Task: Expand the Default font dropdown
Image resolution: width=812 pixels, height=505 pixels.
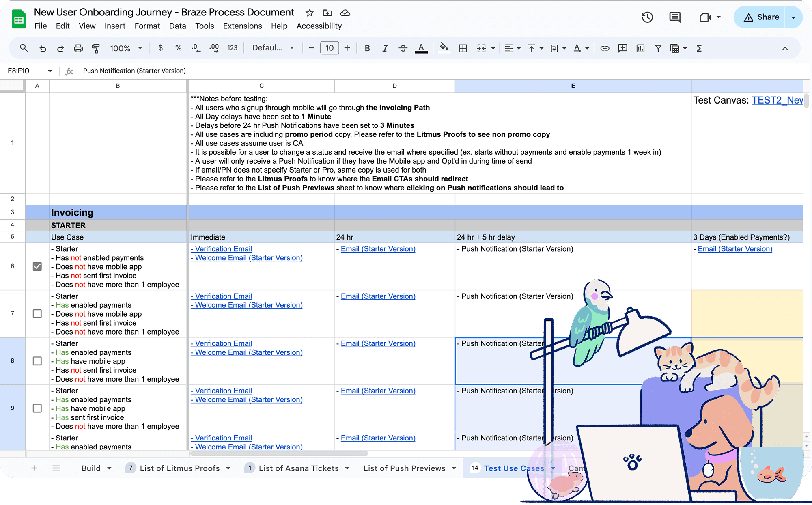Action: pos(273,48)
